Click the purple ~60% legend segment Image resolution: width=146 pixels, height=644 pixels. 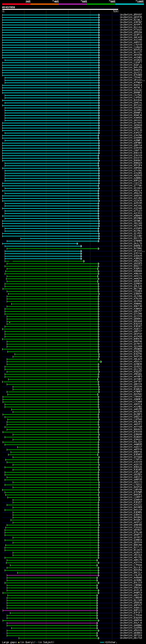(x=73, y=4)
